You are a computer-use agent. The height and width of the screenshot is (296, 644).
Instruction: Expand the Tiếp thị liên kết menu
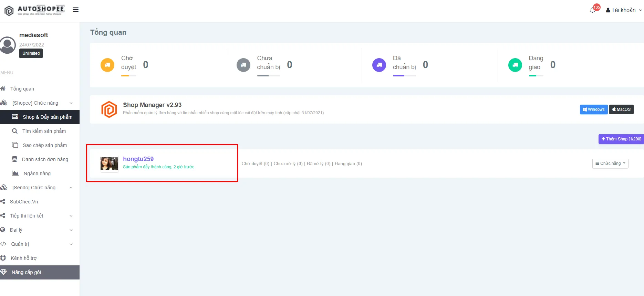click(40, 216)
